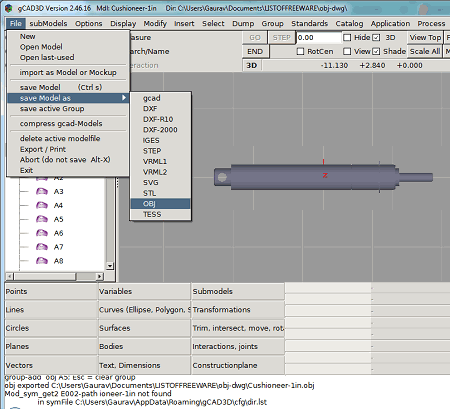Save model as IGES format
This screenshot has width=450, height=409.
point(160,140)
